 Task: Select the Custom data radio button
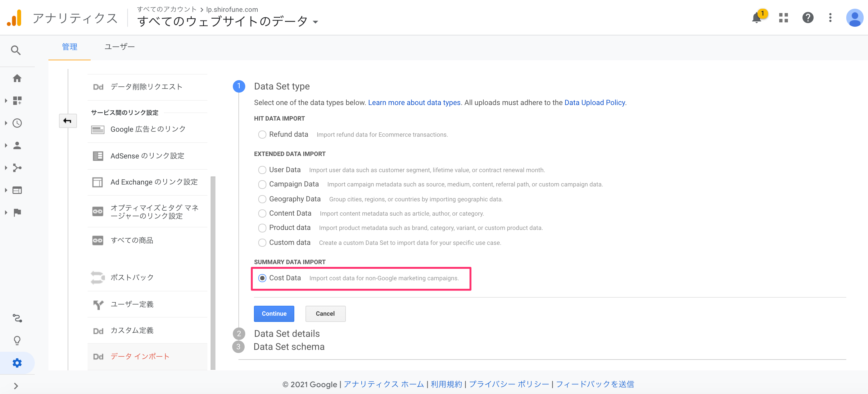[x=262, y=243]
